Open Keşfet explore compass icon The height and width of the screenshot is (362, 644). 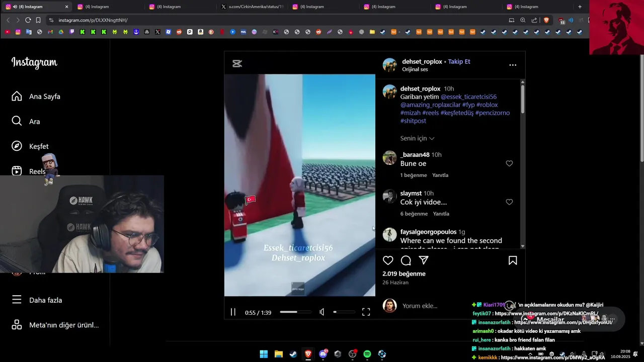coord(17,146)
